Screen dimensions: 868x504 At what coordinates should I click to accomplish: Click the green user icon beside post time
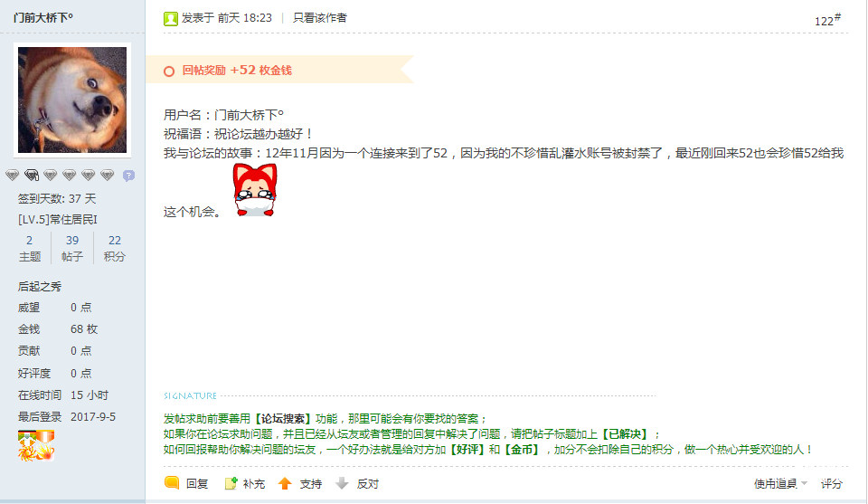pos(171,19)
